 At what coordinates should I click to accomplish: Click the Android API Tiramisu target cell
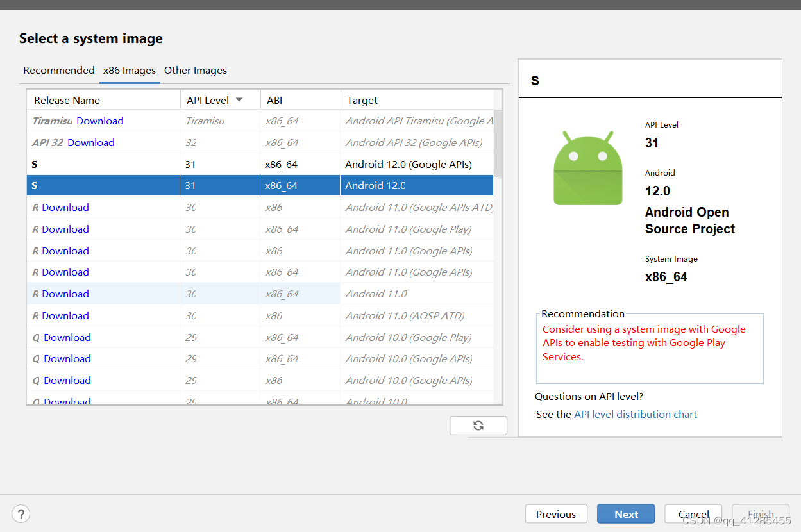pyautogui.click(x=417, y=121)
